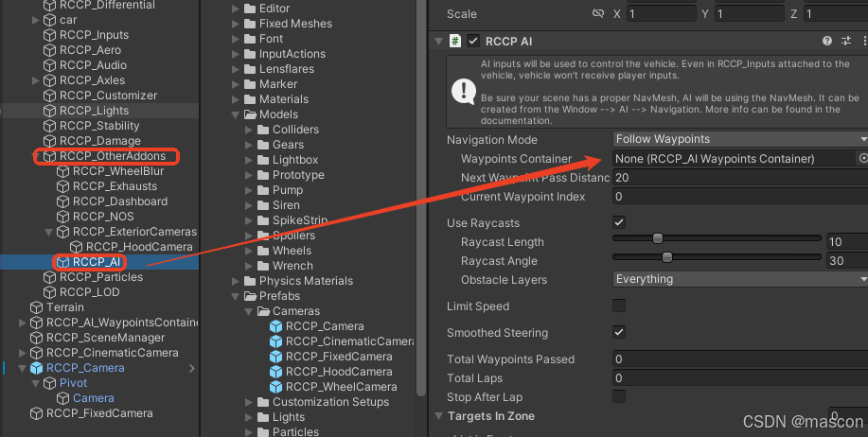This screenshot has height=437, width=868.
Task: Expand RCCP_CinematicCamera in the hierarchy
Action: (x=22, y=353)
